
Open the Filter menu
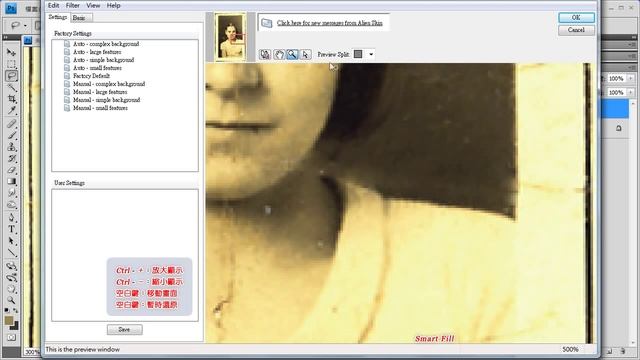[x=73, y=5]
